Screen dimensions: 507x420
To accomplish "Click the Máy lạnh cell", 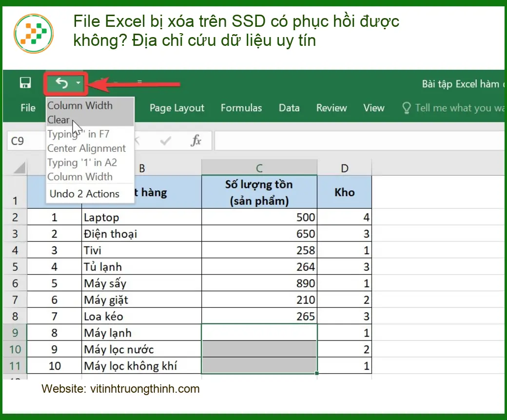I will (x=142, y=333).
